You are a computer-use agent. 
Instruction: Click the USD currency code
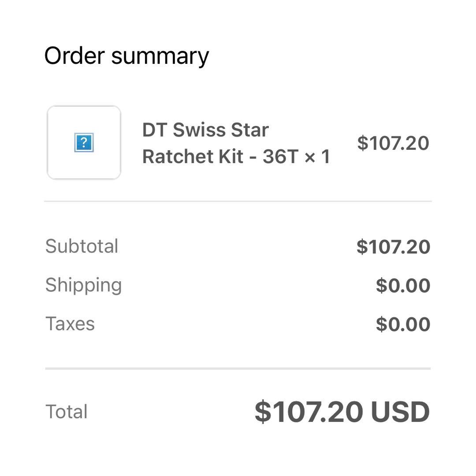400,412
